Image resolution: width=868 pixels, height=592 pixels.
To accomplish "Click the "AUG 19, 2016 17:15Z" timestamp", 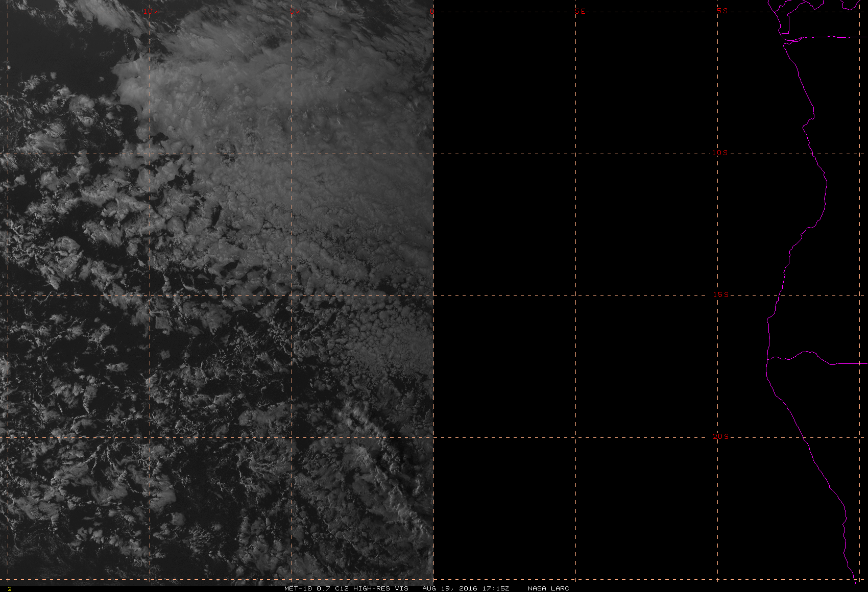I will click(466, 588).
